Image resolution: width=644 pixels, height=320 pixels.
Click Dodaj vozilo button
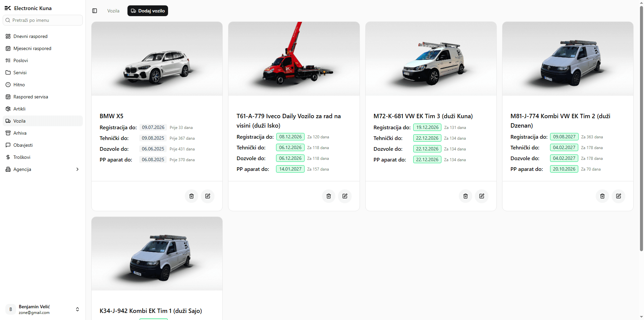point(148,11)
